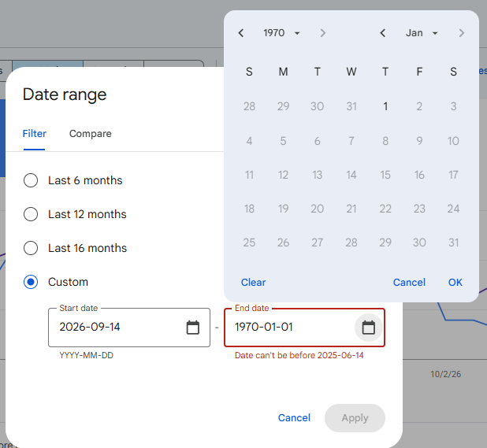The image size is (487, 448).
Task: Select Last 16 months radio option
Action: (31, 248)
